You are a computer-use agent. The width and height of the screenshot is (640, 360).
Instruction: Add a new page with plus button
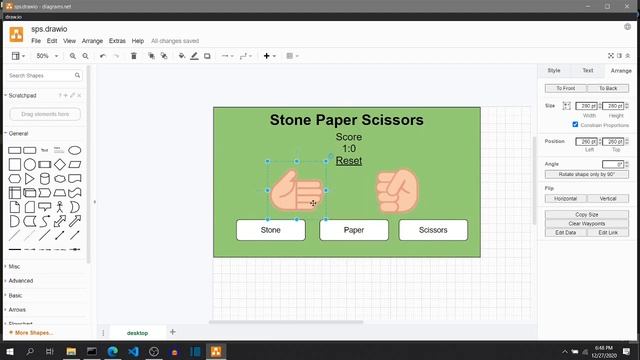(173, 332)
